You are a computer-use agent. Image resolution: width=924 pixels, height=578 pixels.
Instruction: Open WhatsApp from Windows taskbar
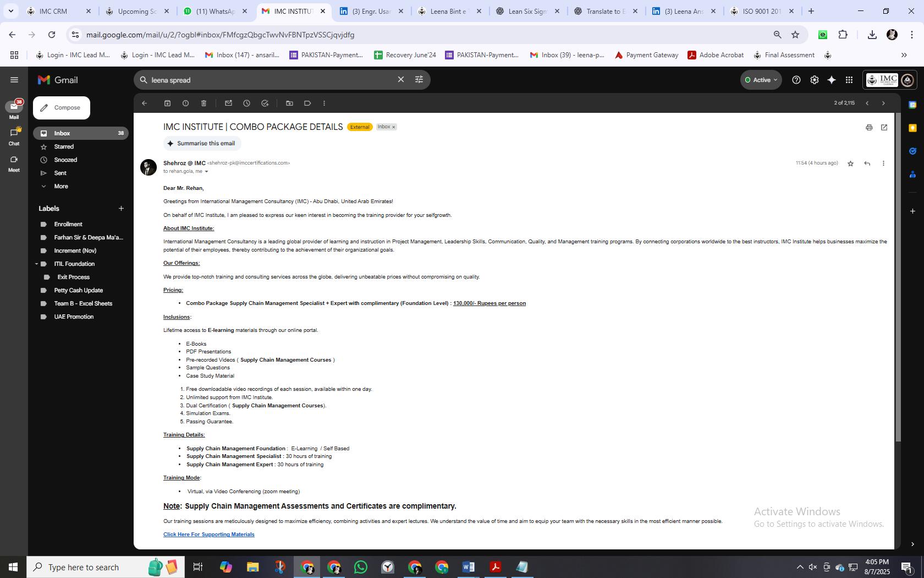pyautogui.click(x=361, y=567)
